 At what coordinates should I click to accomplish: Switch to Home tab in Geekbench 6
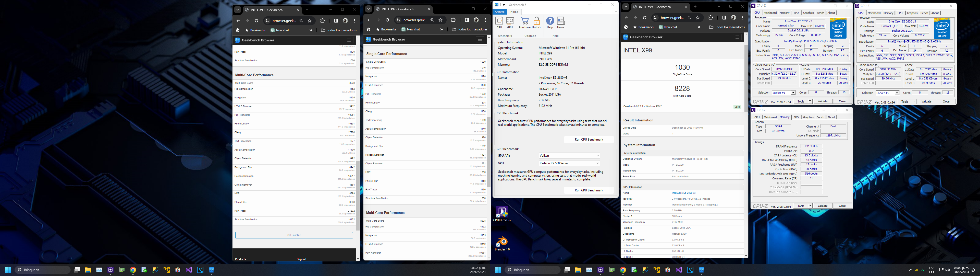click(x=514, y=12)
